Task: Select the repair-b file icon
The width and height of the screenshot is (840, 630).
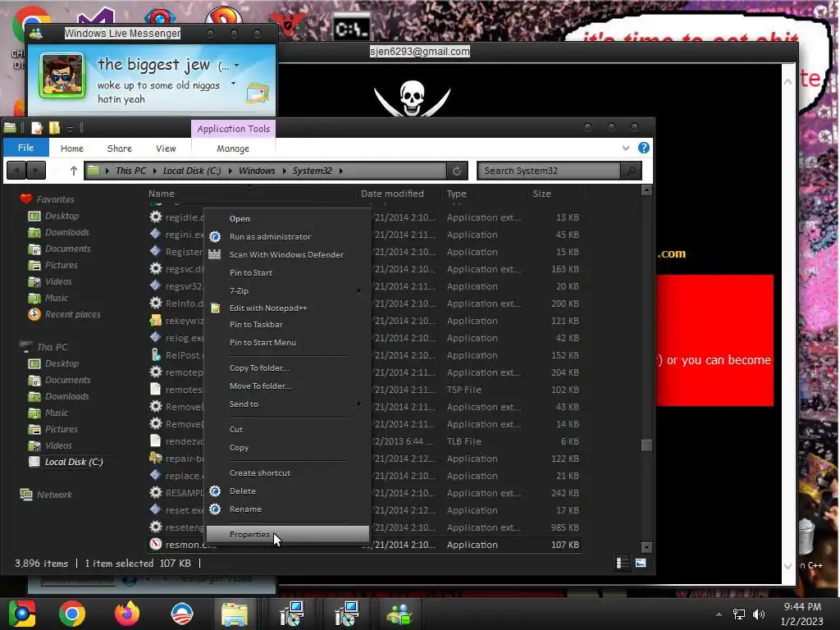Action: [155, 458]
